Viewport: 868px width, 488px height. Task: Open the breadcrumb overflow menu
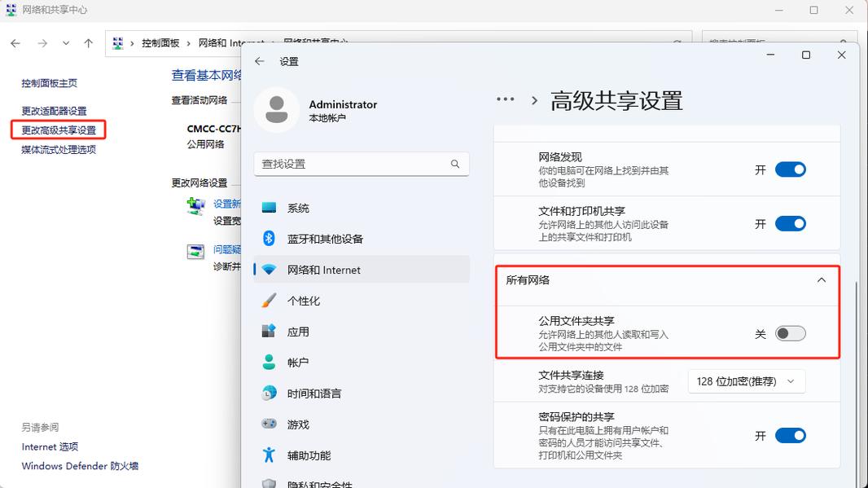tap(506, 99)
